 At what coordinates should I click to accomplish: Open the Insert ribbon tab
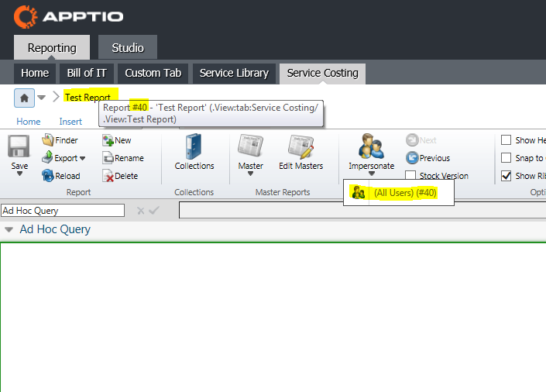pyautogui.click(x=70, y=122)
